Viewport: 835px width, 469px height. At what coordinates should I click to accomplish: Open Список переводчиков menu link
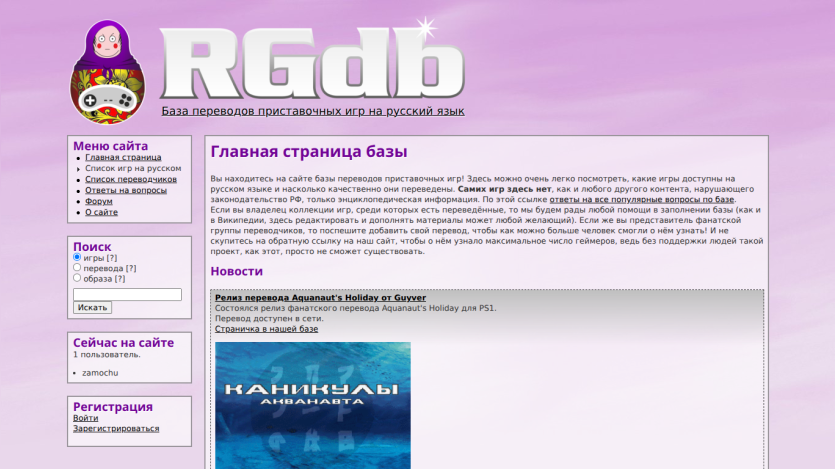pos(131,179)
